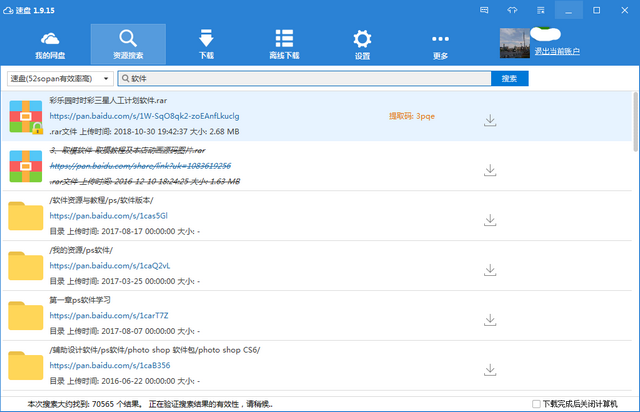Download the 第一章ps软件学习 folder
This screenshot has height=412, width=640.
tap(490, 319)
